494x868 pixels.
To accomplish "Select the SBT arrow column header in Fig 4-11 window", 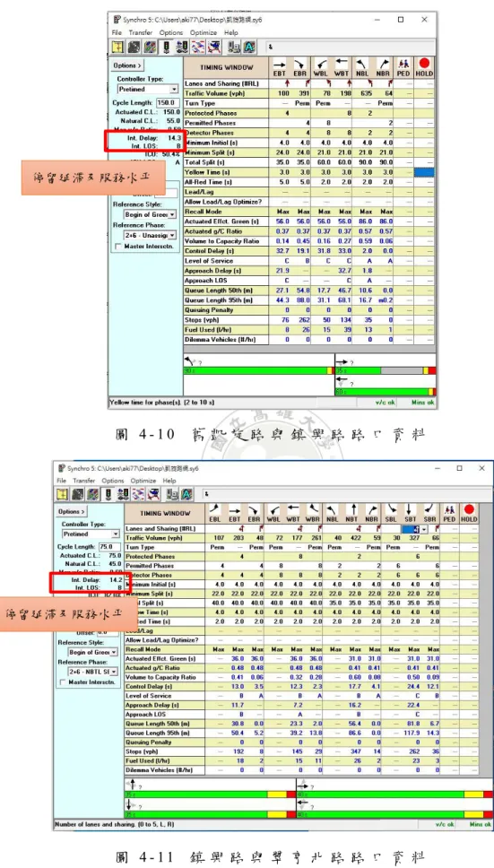I will click(412, 513).
